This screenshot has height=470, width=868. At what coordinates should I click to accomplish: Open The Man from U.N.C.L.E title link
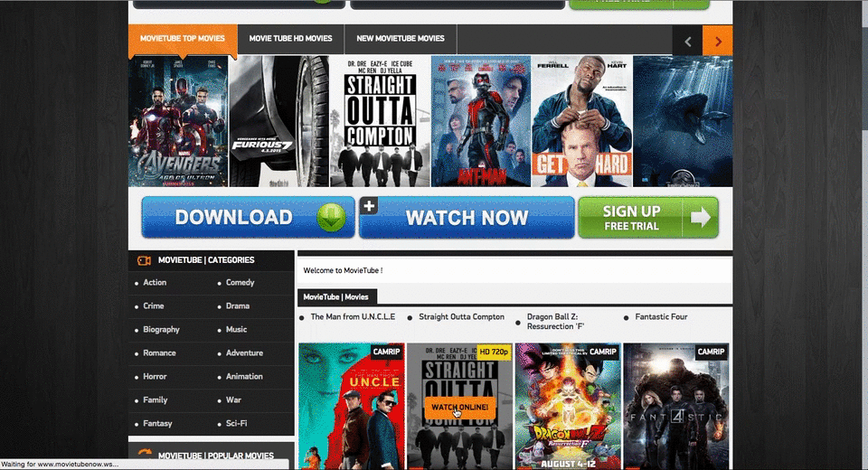pyautogui.click(x=353, y=316)
